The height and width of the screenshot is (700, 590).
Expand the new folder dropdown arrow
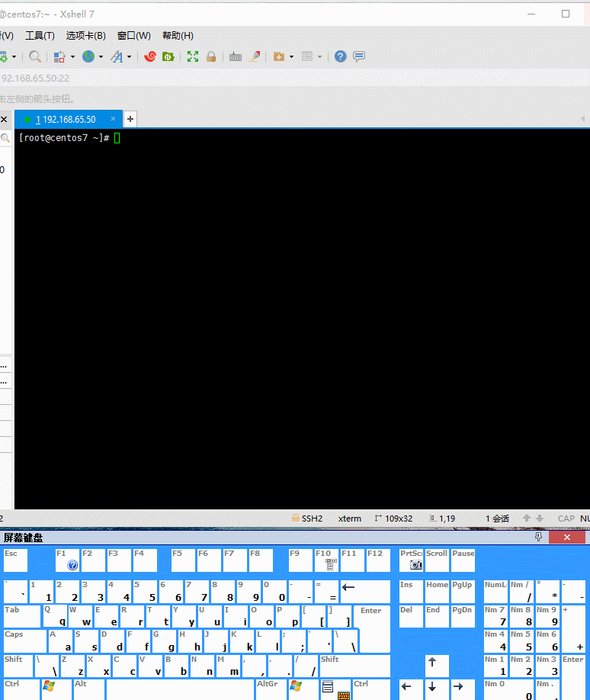pyautogui.click(x=291, y=56)
